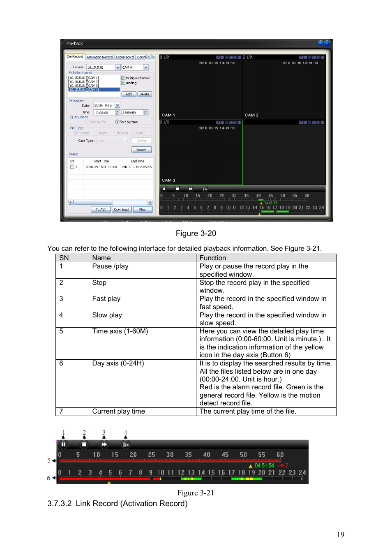
Task: Click the Config button
Action: coord(141,141)
